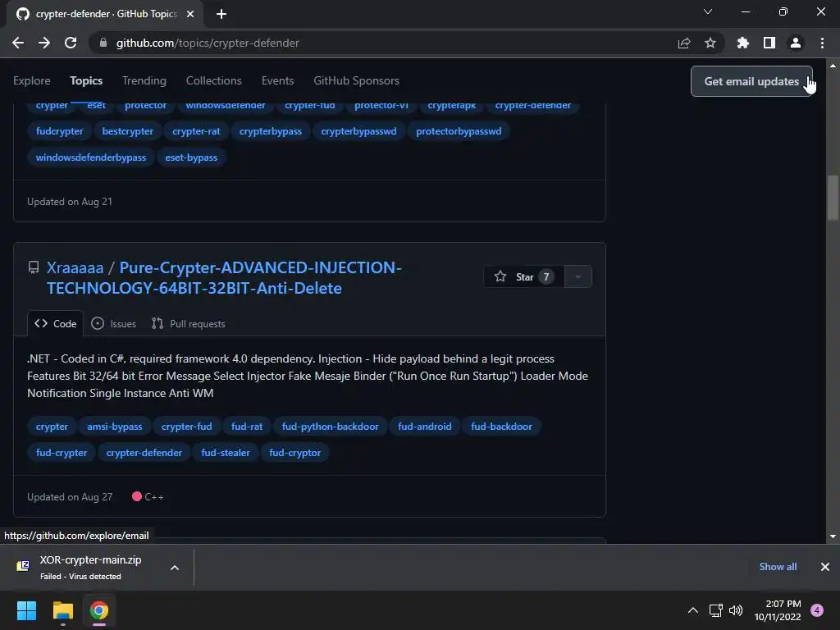Open Pull requests tab of card
840x630 pixels.
coord(189,323)
